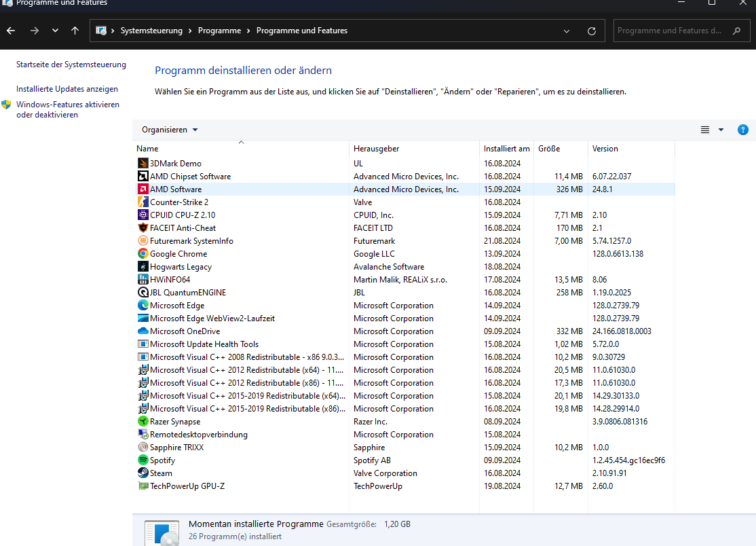Click the Valve Corporation publisher cell
This screenshot has height=546, width=756.
385,473
